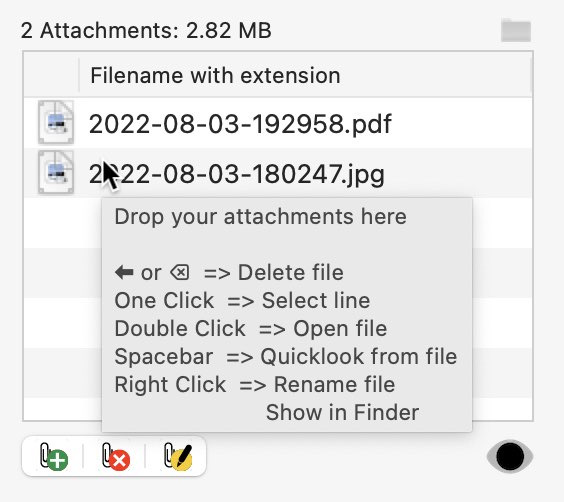Click the backspace key symbol in the tooltip
The image size is (564, 502).
180,272
